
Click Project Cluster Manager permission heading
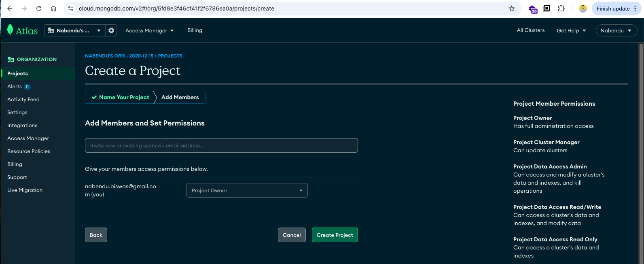546,142
